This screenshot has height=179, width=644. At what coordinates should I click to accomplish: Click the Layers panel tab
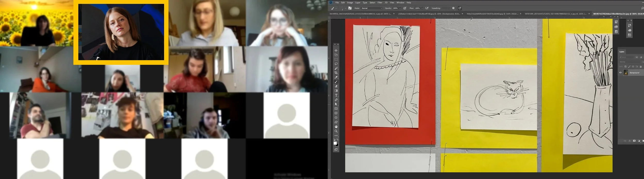tap(622, 52)
